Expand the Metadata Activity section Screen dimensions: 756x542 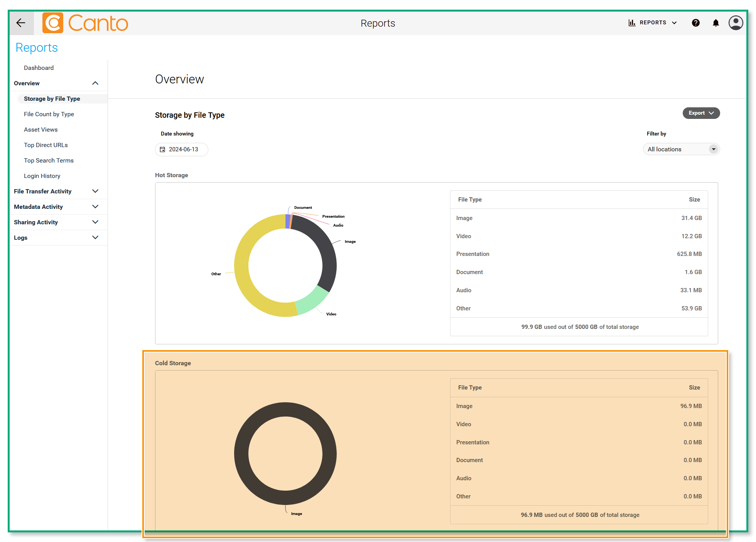tap(95, 207)
